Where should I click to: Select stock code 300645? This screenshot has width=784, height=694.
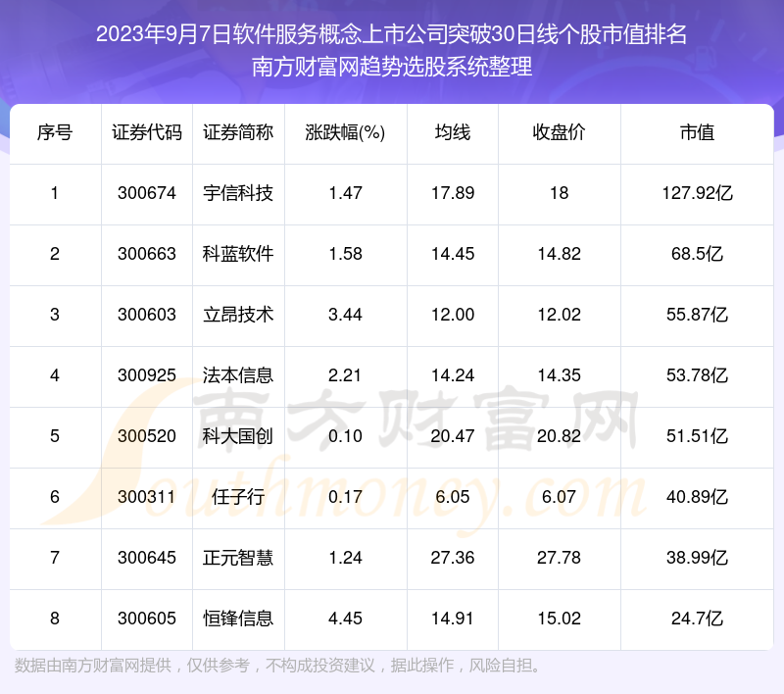tap(146, 558)
